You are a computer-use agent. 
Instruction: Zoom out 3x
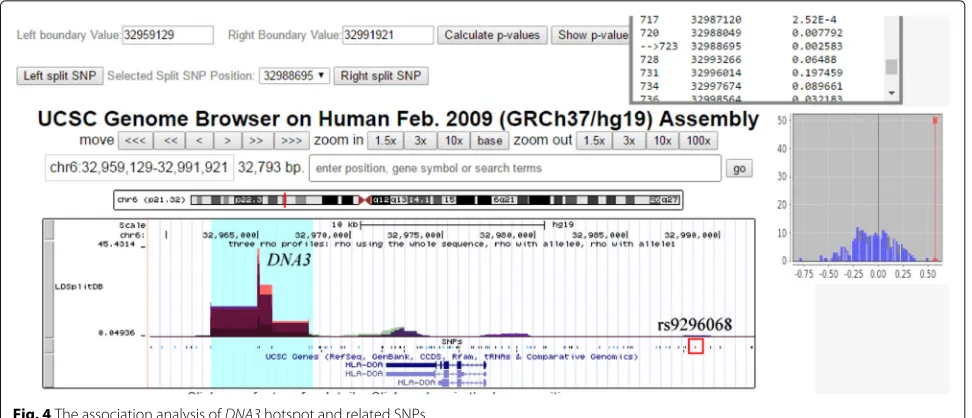629,141
